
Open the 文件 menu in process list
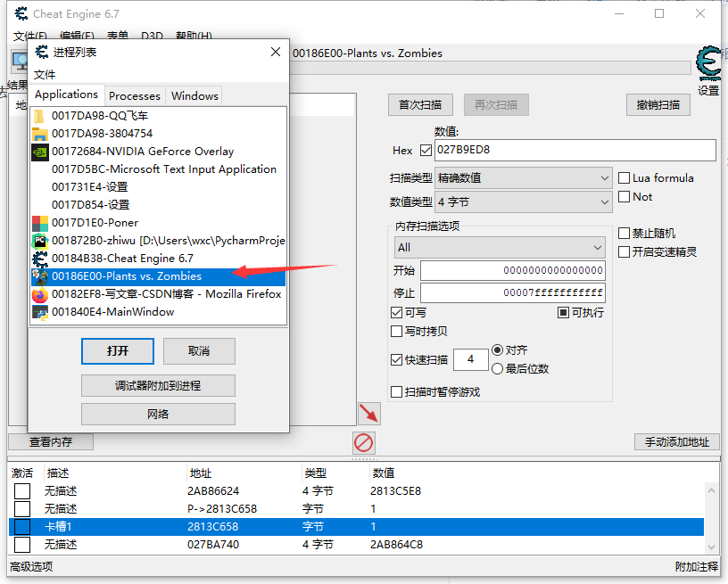tap(45, 75)
